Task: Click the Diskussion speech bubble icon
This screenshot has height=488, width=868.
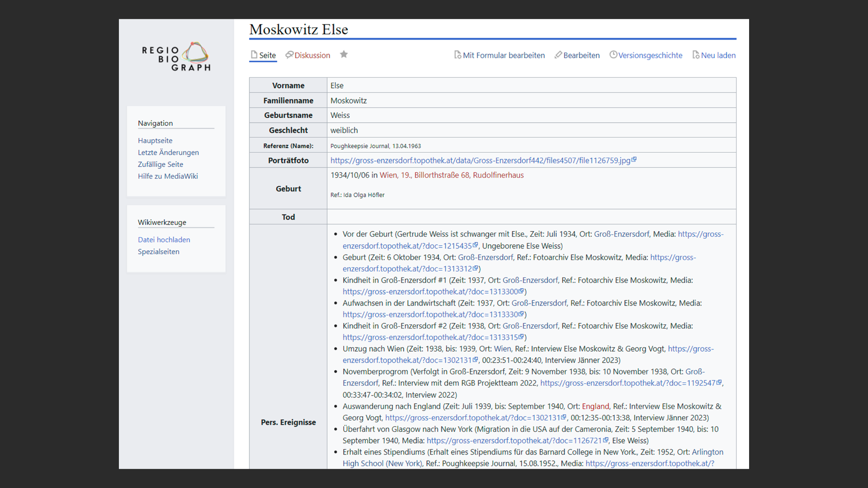Action: (289, 55)
